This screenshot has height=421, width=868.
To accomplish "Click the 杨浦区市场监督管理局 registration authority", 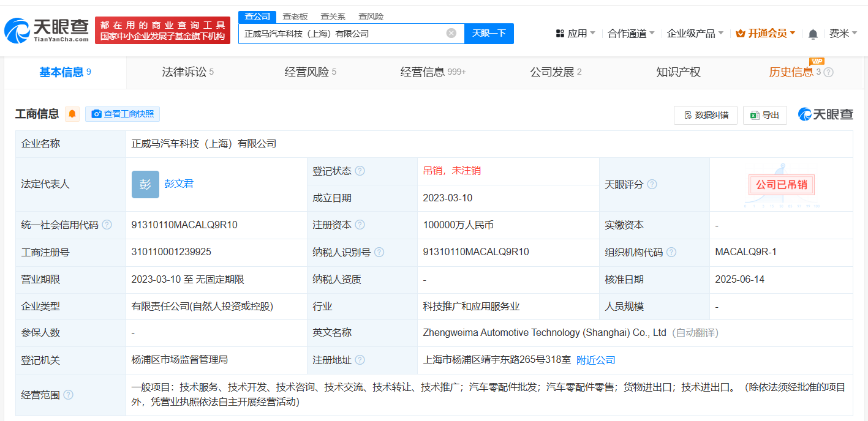I will (179, 360).
